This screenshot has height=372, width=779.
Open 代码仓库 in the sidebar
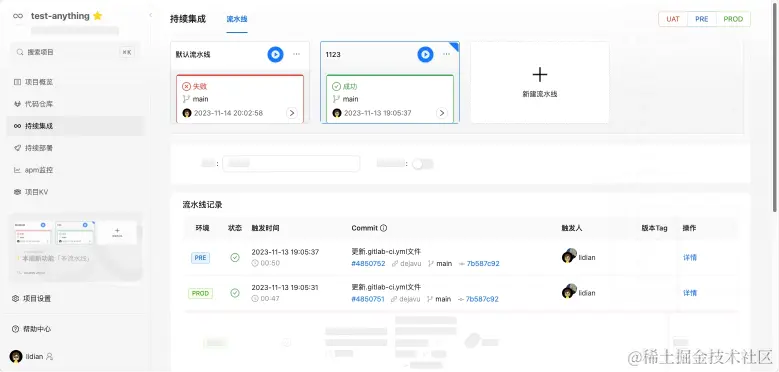click(x=75, y=104)
